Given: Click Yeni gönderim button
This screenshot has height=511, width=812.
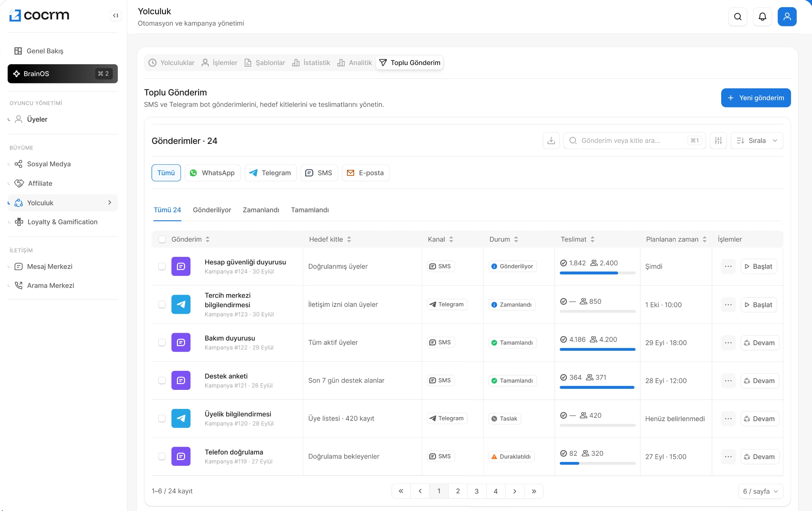Looking at the screenshot, I should tap(756, 98).
